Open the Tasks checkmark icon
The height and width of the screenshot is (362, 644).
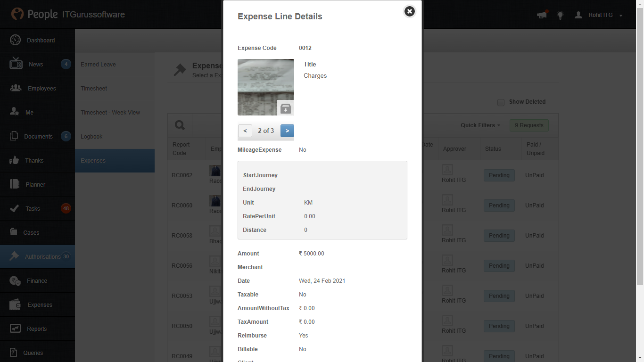(x=15, y=208)
